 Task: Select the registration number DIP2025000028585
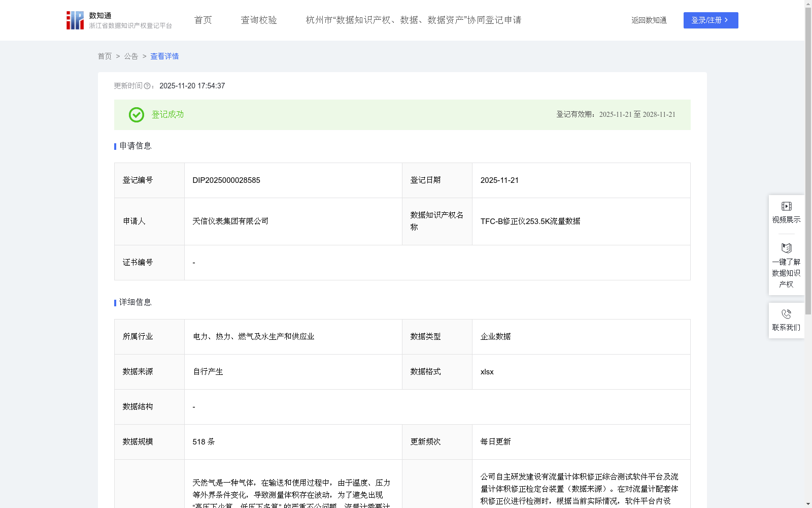226,180
